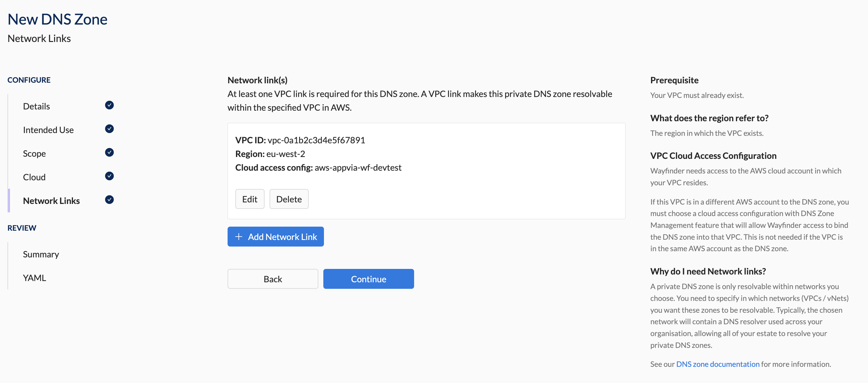The width and height of the screenshot is (868, 383).
Task: Toggle the Scope step in sidebar
Action: 34,153
